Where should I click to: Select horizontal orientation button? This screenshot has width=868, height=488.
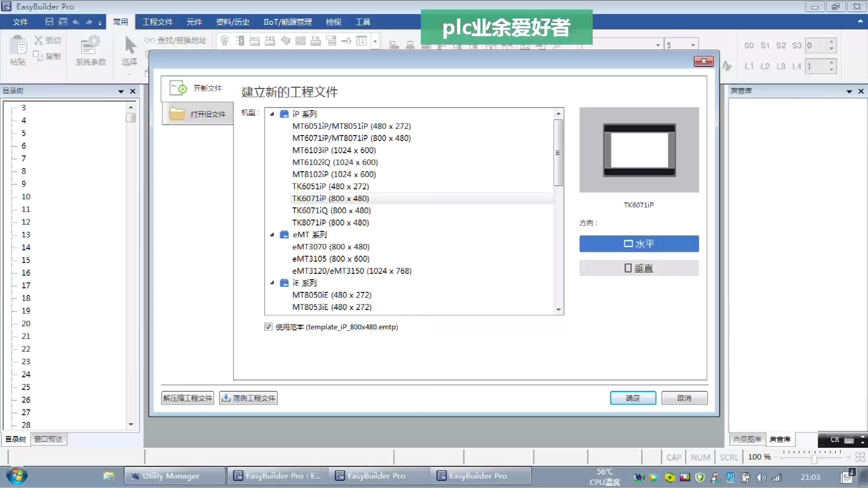click(x=638, y=243)
